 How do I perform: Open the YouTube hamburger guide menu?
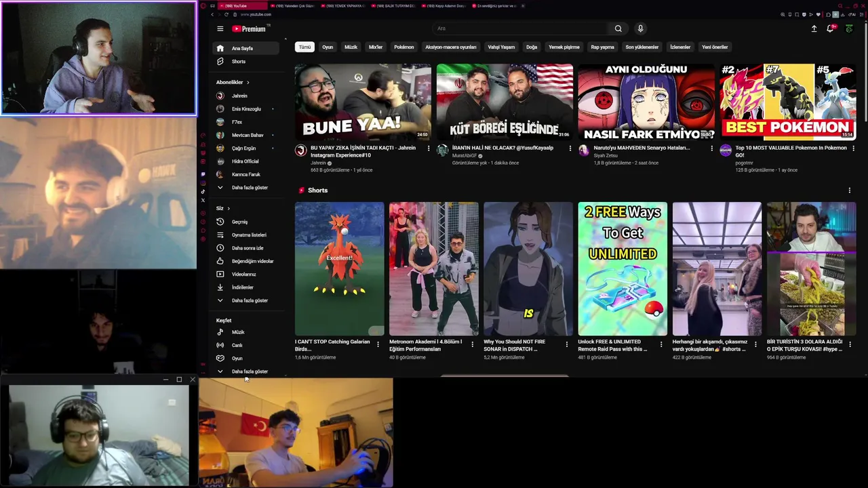220,28
